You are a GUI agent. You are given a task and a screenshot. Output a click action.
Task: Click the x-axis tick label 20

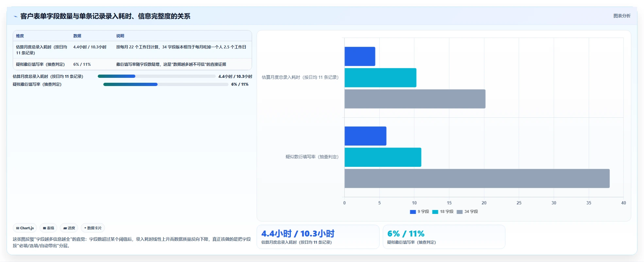point(484,203)
